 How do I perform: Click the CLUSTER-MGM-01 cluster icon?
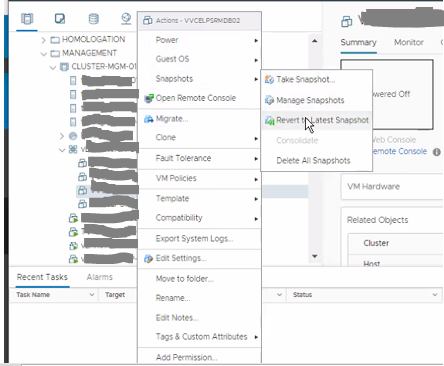[64, 67]
